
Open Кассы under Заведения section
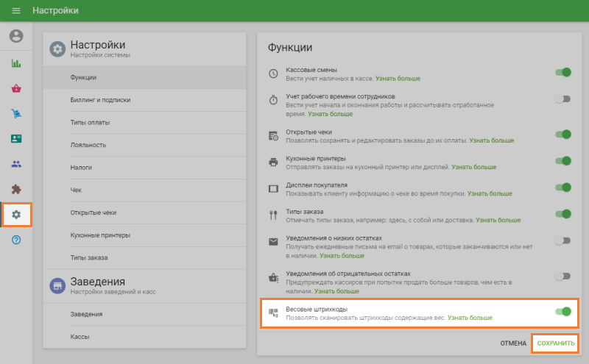(80, 337)
